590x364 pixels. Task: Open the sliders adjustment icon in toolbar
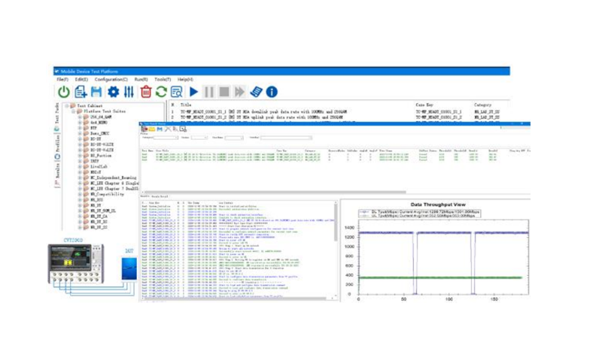(129, 92)
